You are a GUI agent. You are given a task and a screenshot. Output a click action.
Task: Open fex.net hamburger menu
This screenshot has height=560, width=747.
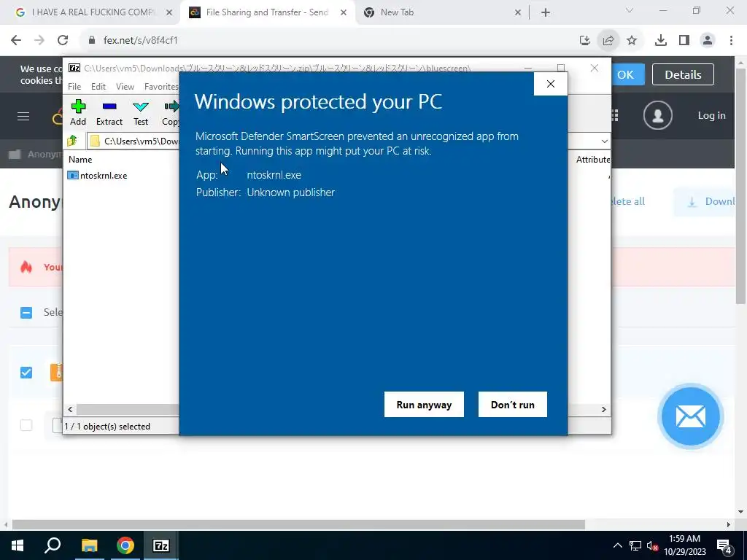click(x=23, y=116)
